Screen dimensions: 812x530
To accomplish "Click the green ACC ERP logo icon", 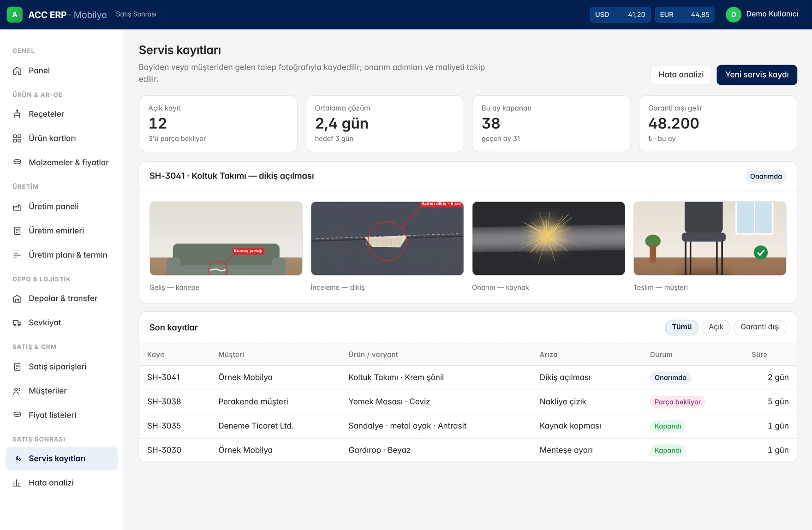I will [15, 15].
